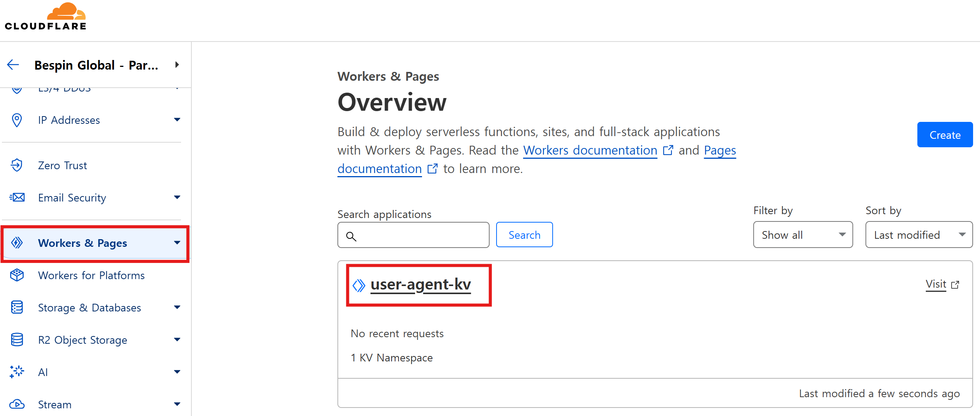Open the Filter by Show all dropdown
The width and height of the screenshot is (980, 416).
coord(802,235)
